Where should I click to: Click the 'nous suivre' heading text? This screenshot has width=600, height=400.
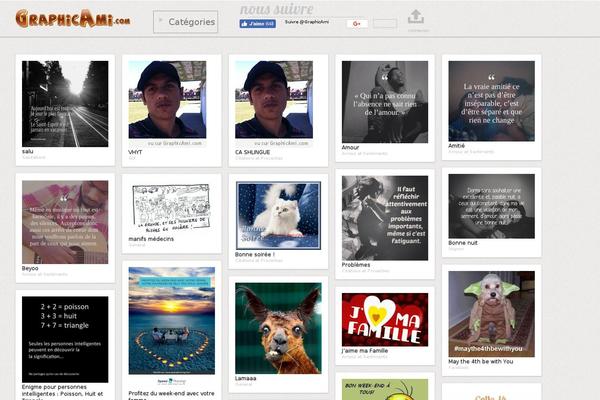pyautogui.click(x=277, y=9)
